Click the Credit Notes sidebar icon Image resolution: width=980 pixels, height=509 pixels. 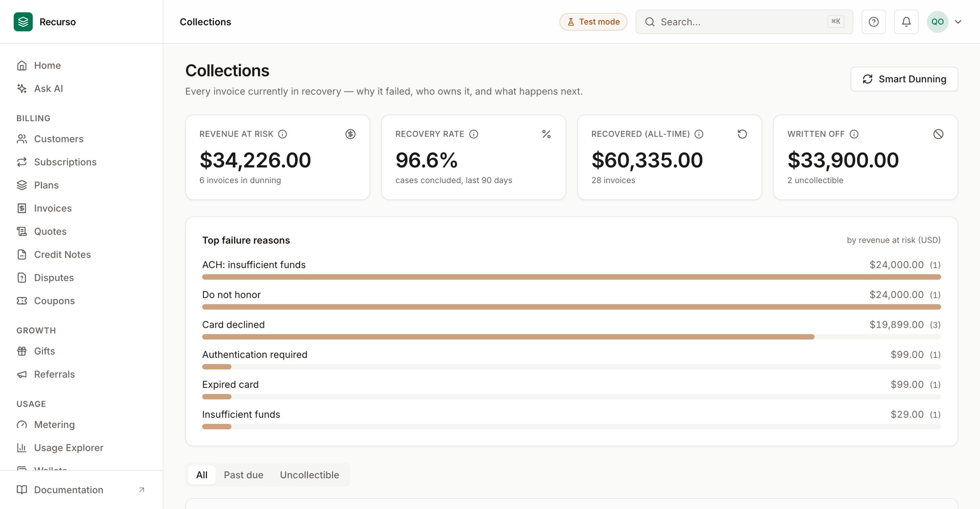(x=22, y=254)
